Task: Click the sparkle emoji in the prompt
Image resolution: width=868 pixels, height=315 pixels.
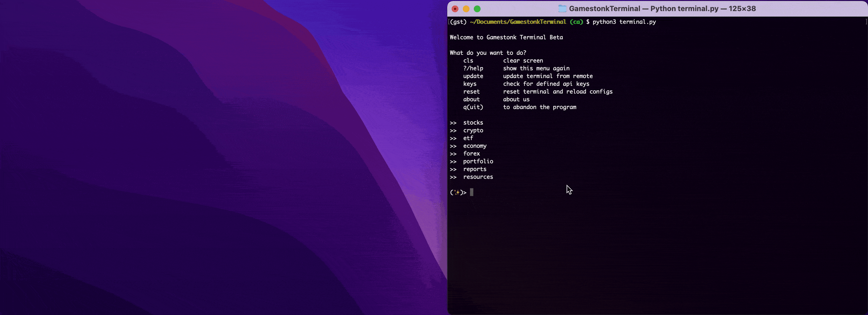Action: coord(457,192)
